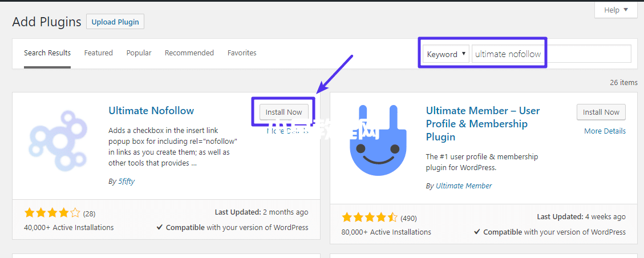
Task: Open the Ultimate Member plugin title link
Action: coord(483,124)
